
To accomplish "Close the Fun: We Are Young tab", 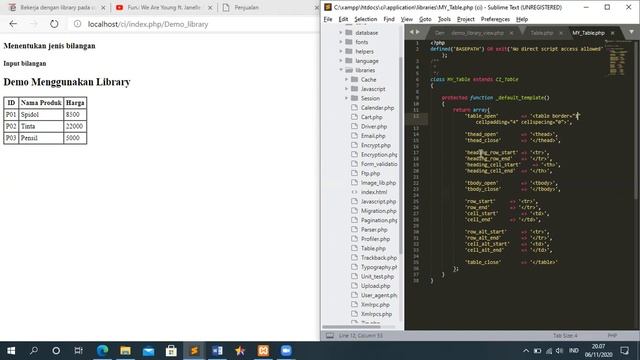I will pyautogui.click(x=210, y=7).
